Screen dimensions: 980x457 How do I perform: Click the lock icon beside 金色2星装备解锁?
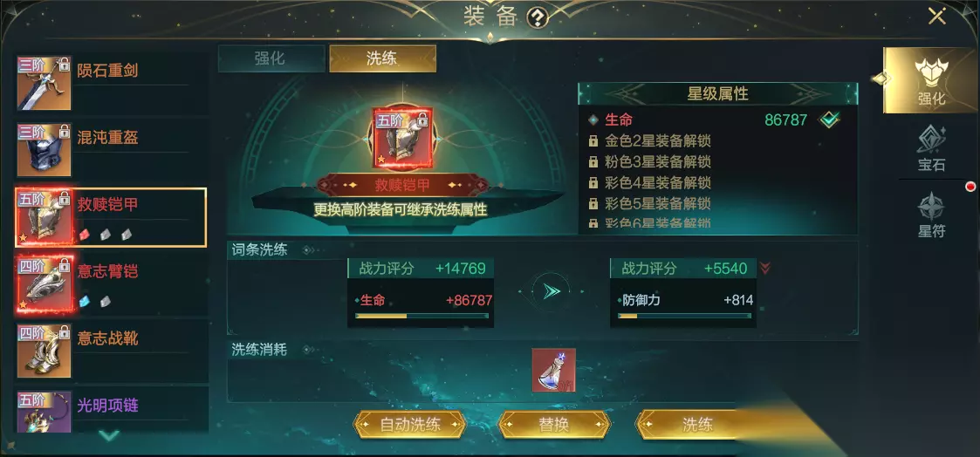[593, 141]
